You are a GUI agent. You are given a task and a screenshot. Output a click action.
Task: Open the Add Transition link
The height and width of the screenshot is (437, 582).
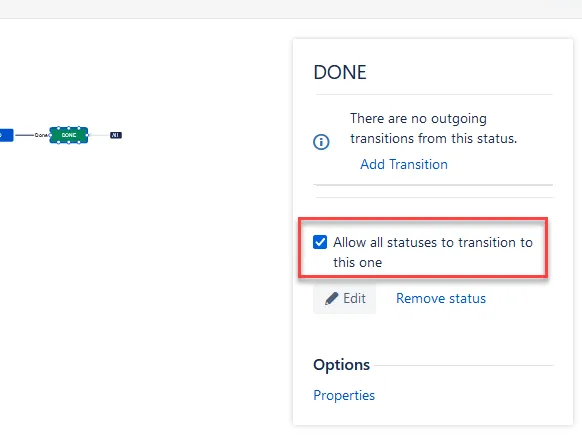404,164
